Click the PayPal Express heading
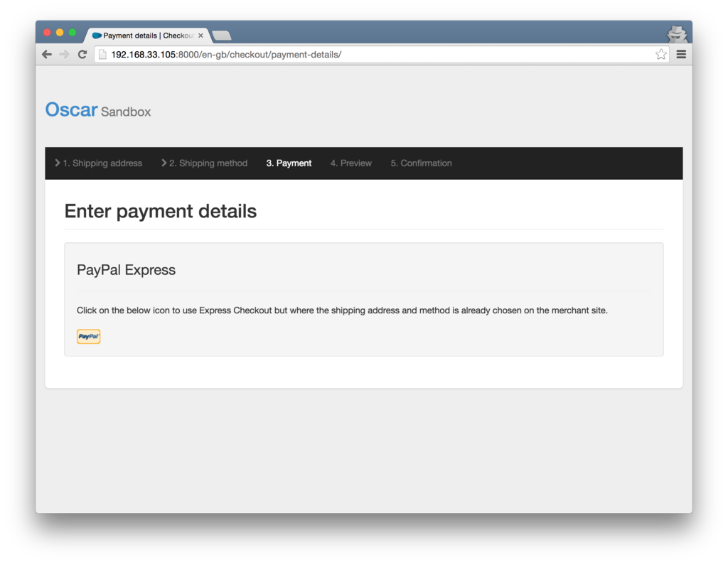This screenshot has height=564, width=728. pyautogui.click(x=127, y=270)
